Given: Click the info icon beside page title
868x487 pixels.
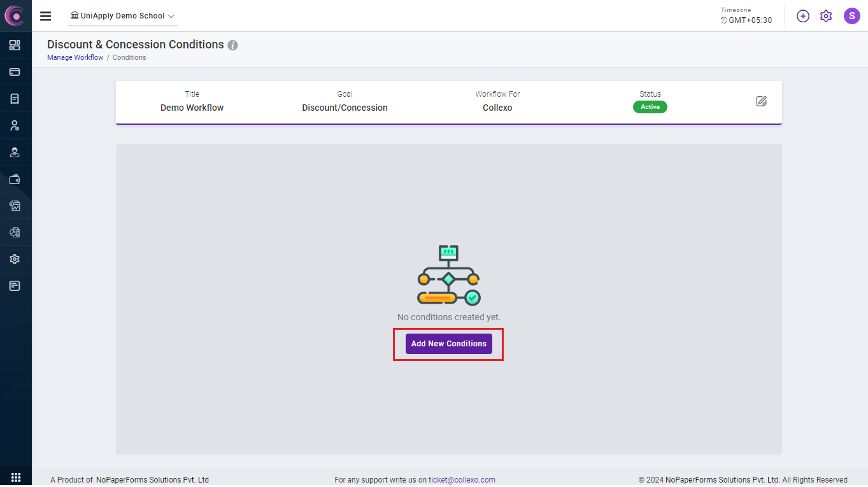Looking at the screenshot, I should tap(233, 45).
